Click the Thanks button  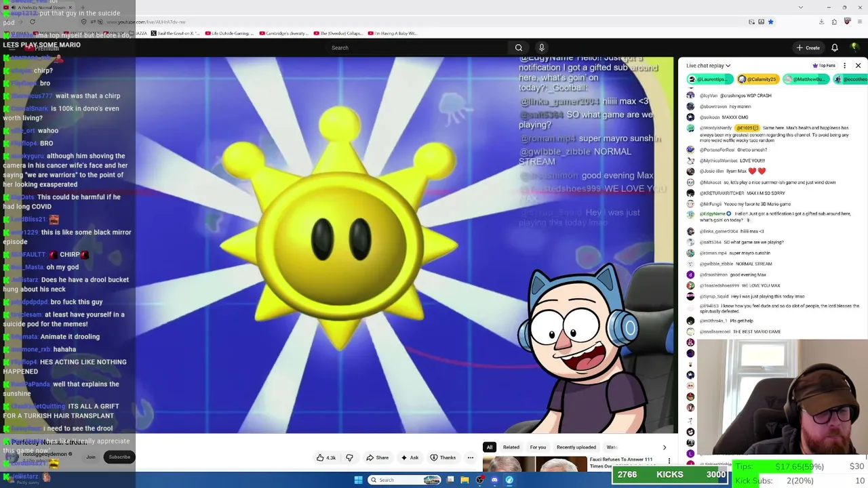(443, 457)
